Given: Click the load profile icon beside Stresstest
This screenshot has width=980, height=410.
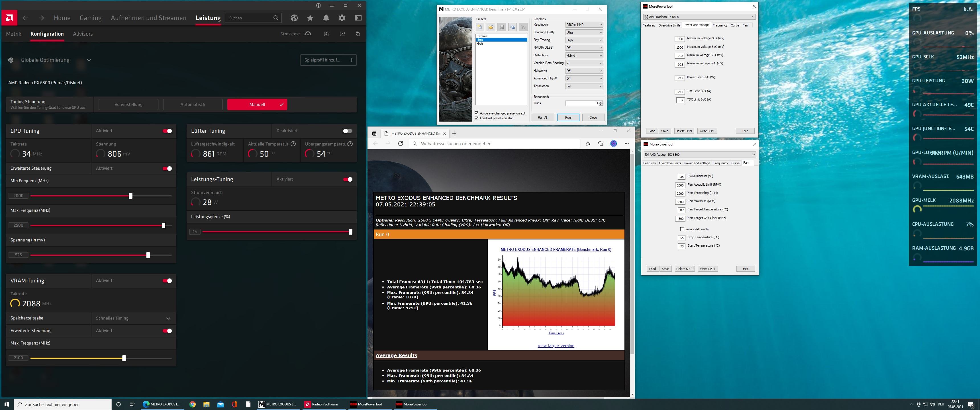Looking at the screenshot, I should coord(326,34).
